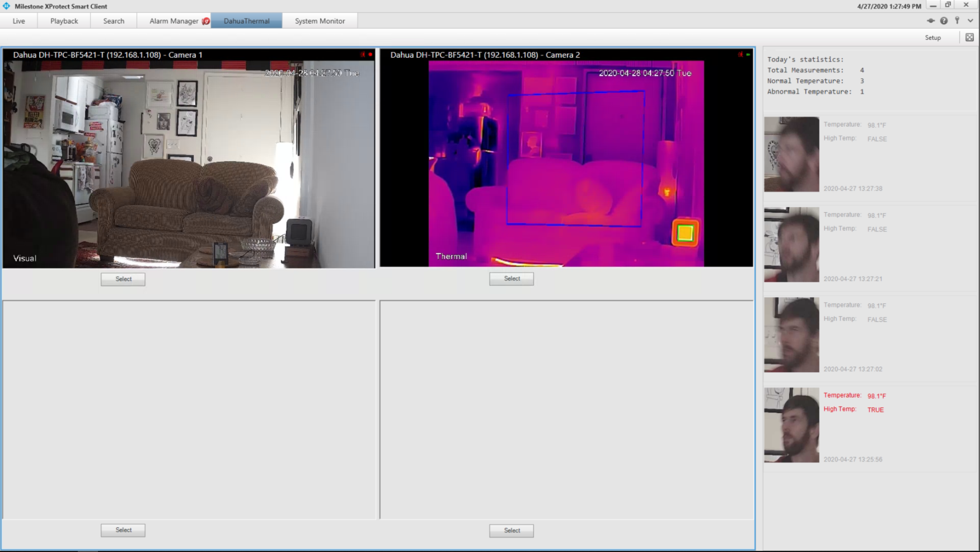Click the red alarm count badge
Image resolution: width=980 pixels, height=552 pixels.
[206, 21]
